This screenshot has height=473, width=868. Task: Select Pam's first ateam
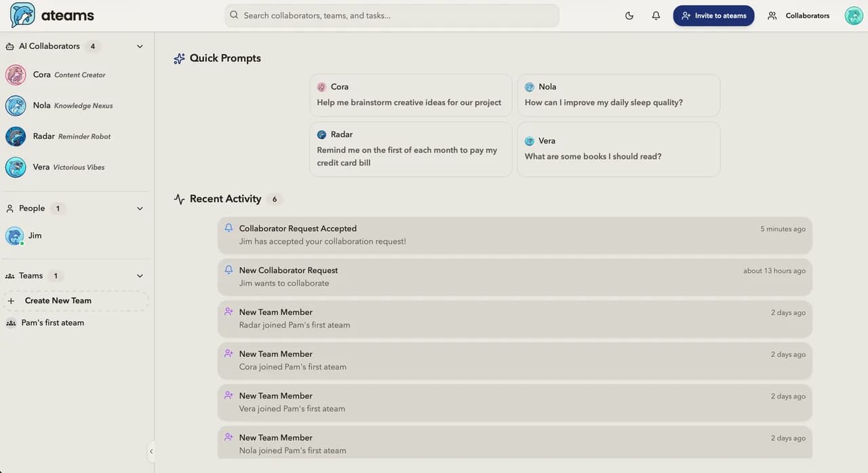[x=52, y=322]
